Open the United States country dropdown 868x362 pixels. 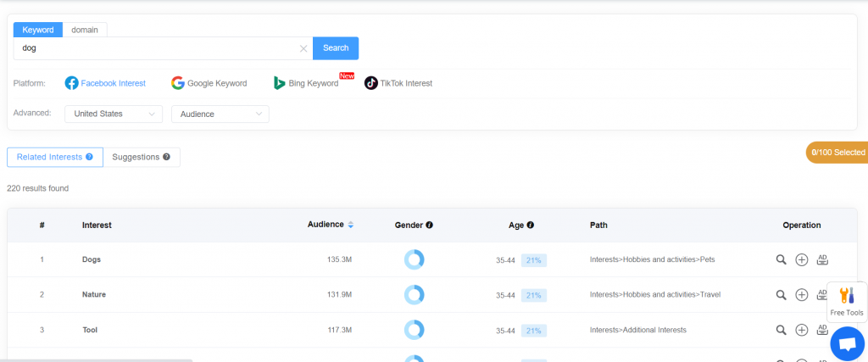pos(114,114)
